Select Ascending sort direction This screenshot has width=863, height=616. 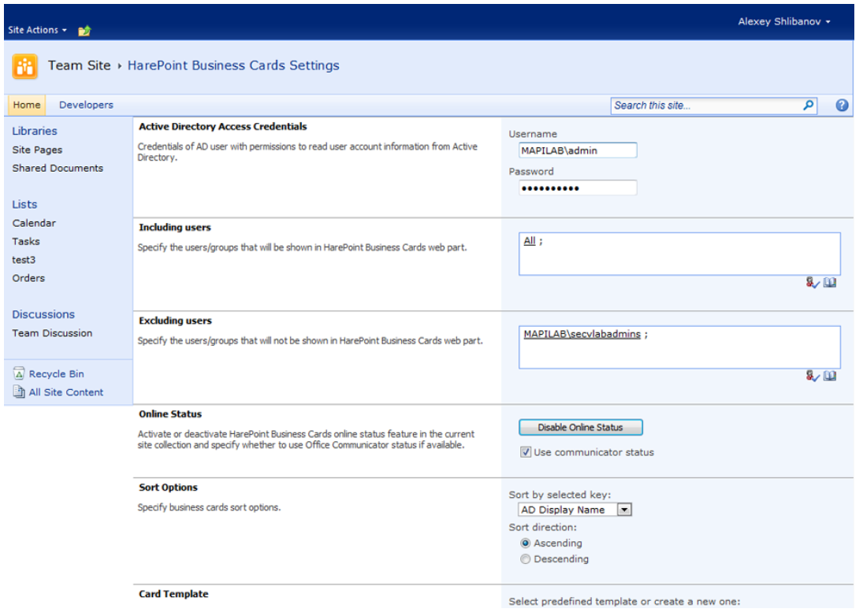click(x=526, y=544)
